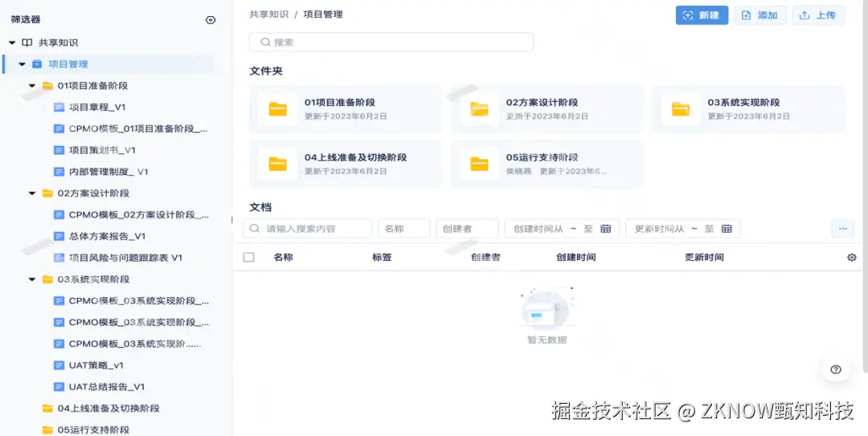The height and width of the screenshot is (436, 868).
Task: Click the blue 项目管理 library icon
Action: click(37, 64)
